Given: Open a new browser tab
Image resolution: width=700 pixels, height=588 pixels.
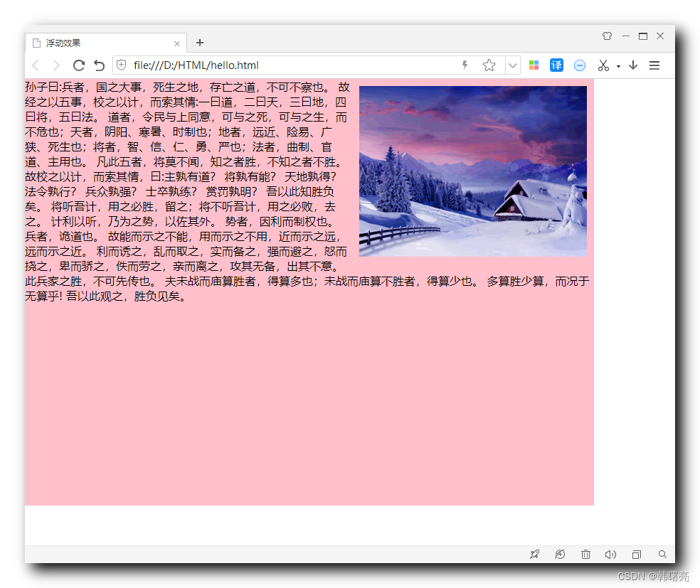Looking at the screenshot, I should (199, 43).
